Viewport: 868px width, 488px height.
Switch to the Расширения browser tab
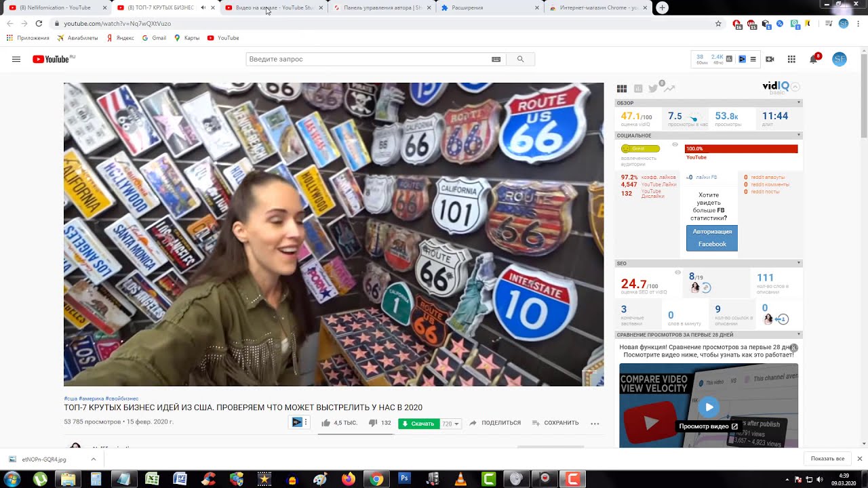pyautogui.click(x=488, y=7)
